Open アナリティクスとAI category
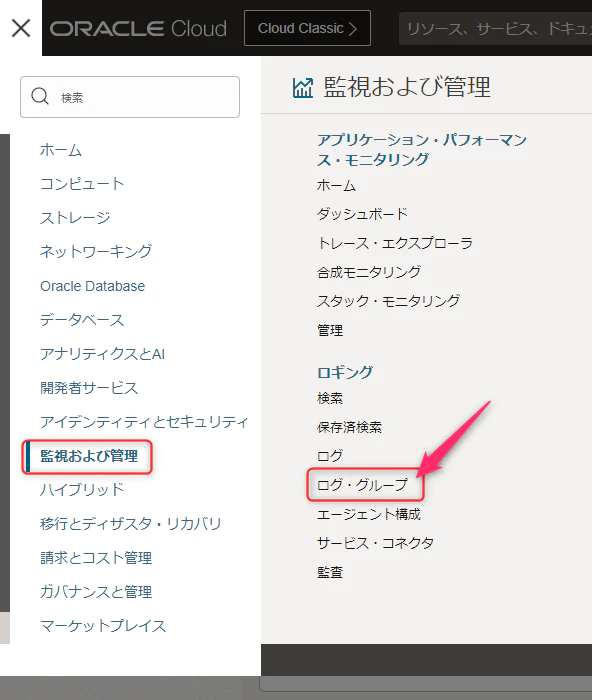This screenshot has height=700, width=592. [103, 354]
